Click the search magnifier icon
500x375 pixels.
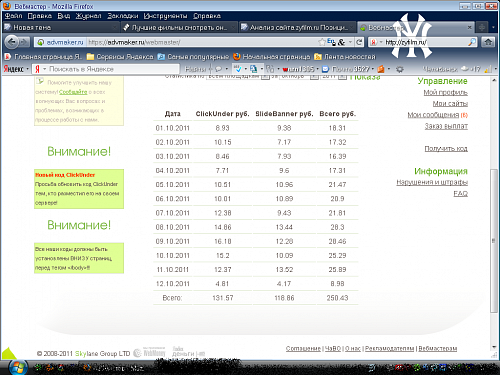tap(472, 42)
